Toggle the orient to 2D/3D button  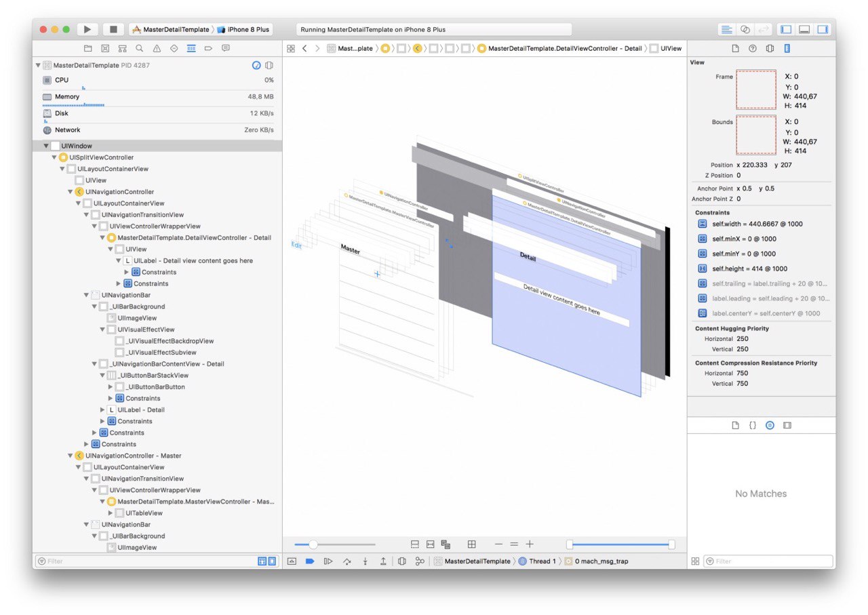pos(471,544)
